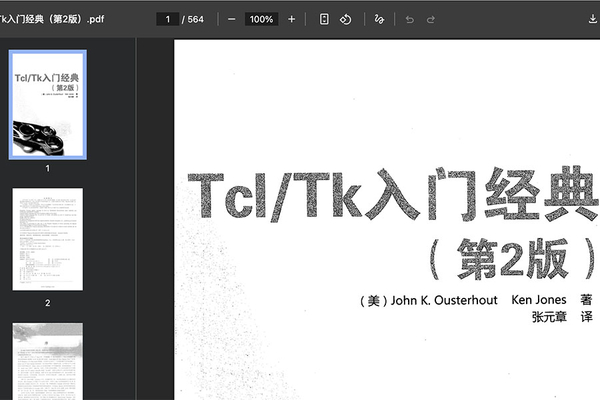Click the zoom out minus button
This screenshot has width=600, height=400.
coord(232,19)
